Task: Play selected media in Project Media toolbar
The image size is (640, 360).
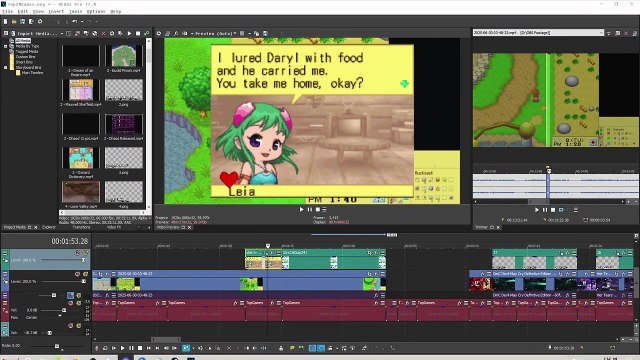Action: click(x=129, y=33)
